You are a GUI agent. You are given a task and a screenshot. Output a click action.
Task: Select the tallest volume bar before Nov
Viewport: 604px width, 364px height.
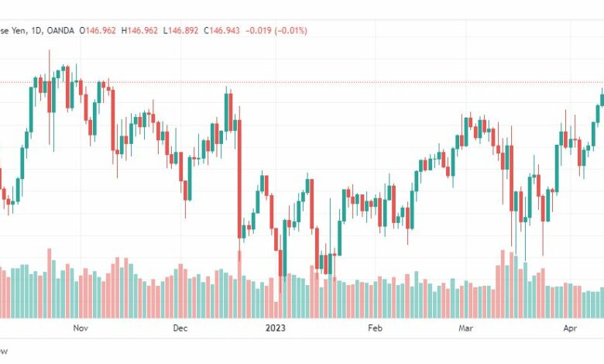click(x=50, y=283)
